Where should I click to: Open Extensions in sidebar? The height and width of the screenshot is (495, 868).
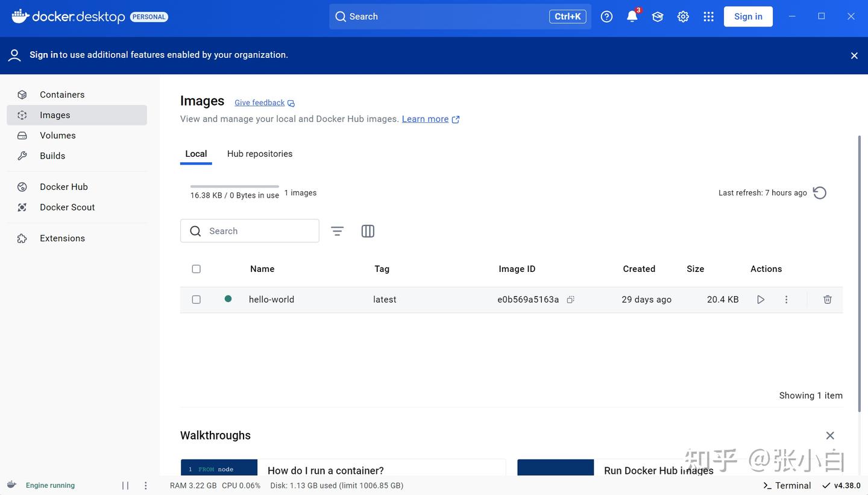tap(77, 238)
